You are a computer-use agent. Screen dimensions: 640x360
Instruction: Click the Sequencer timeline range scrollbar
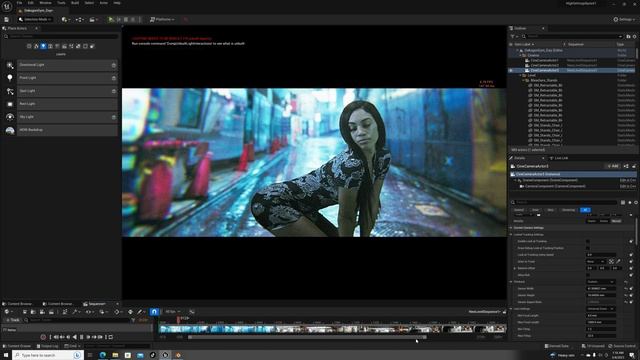tap(307, 337)
